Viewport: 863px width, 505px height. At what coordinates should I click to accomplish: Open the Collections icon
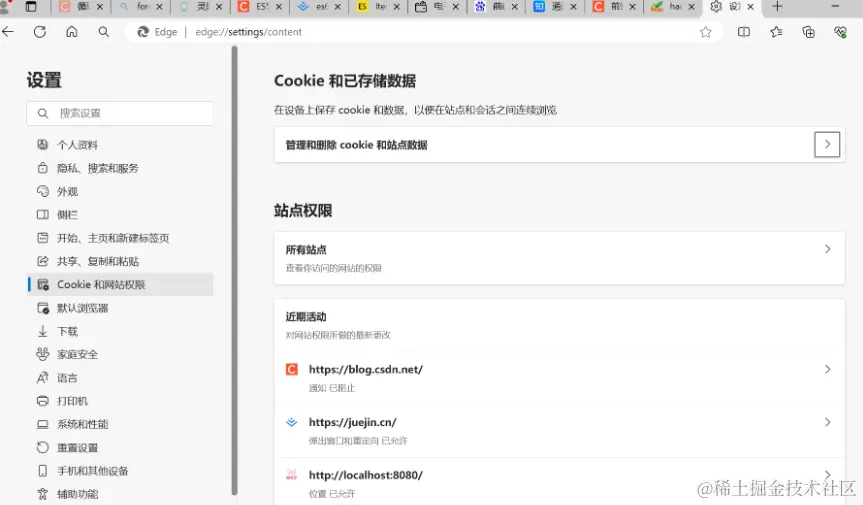[x=808, y=32]
